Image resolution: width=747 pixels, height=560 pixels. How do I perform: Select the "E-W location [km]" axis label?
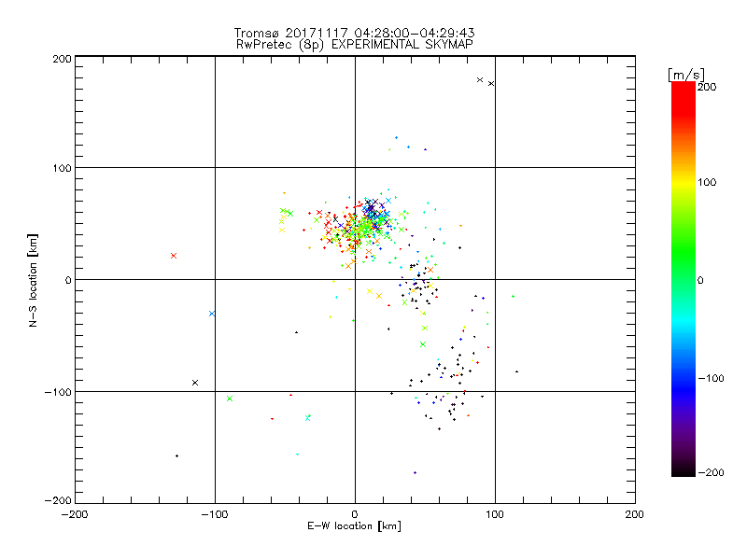click(354, 526)
